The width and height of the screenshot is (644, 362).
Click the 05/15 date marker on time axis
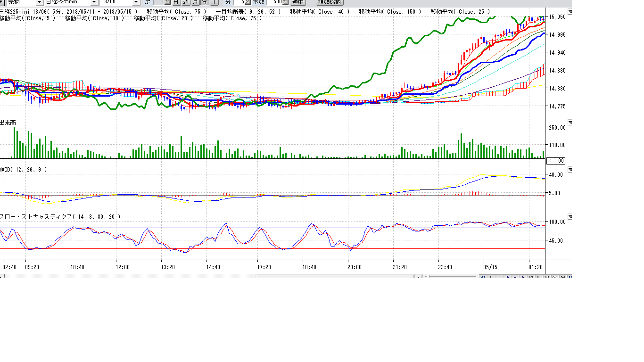[490, 267]
